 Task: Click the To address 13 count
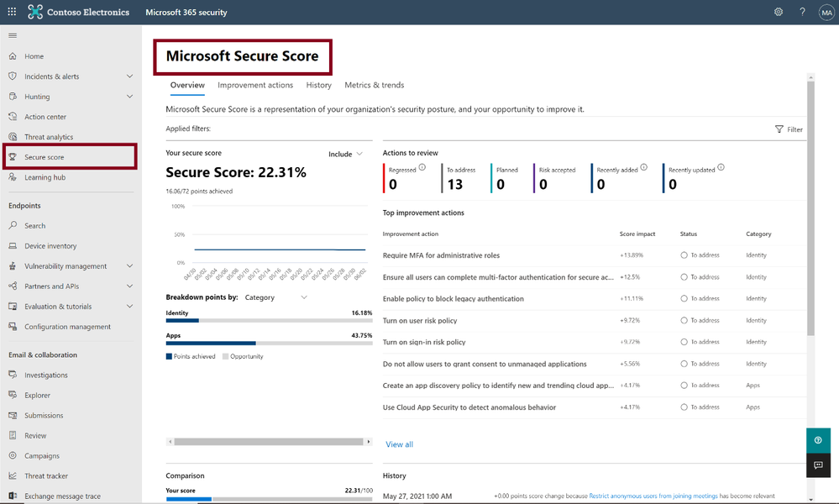(x=455, y=185)
